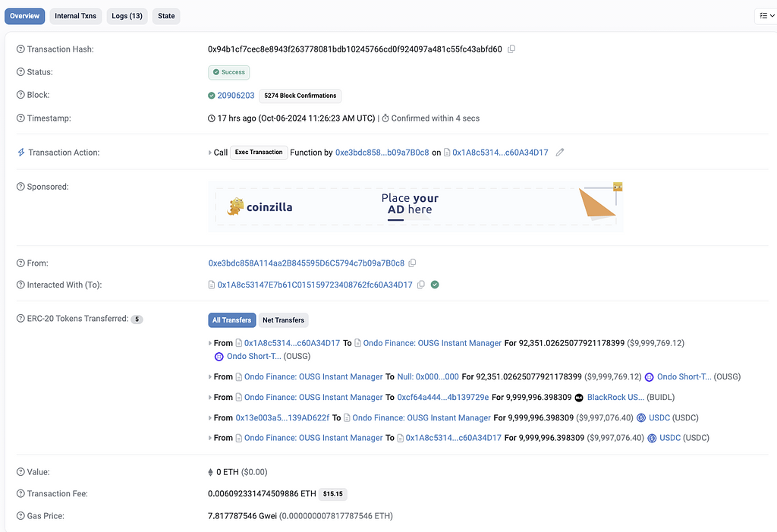Switch to Net Transfers view
The width and height of the screenshot is (777, 532).
pos(283,320)
